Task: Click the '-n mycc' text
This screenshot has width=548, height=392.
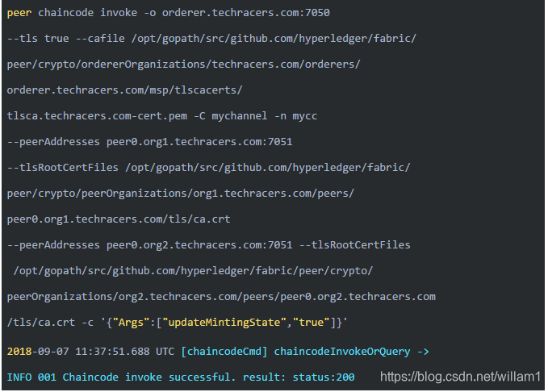Action: (295, 116)
